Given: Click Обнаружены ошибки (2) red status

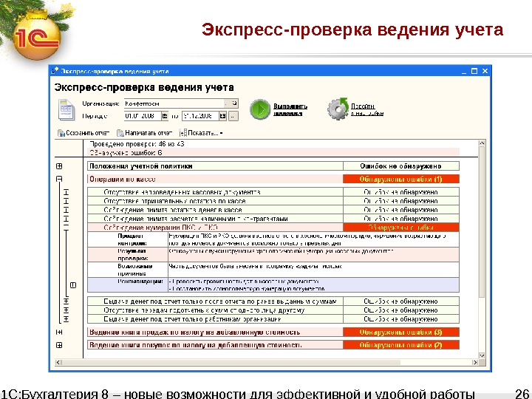Looking at the screenshot, I should (400, 345).
